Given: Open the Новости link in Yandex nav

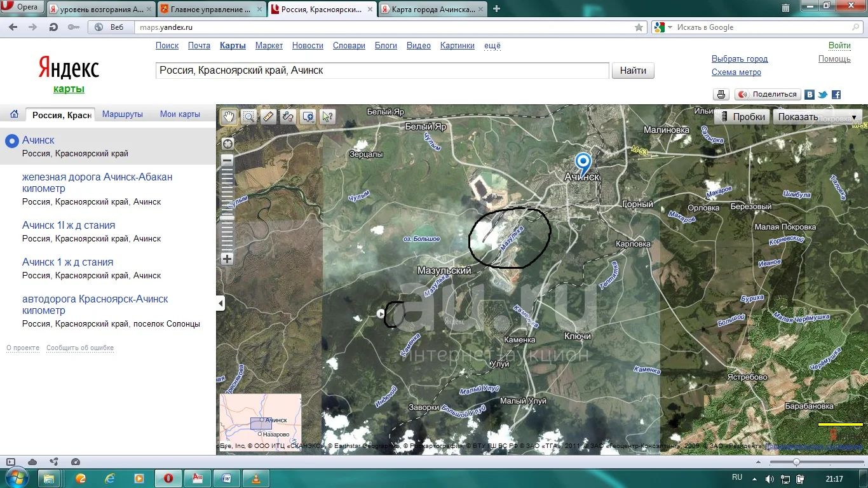Looking at the screenshot, I should pos(308,46).
